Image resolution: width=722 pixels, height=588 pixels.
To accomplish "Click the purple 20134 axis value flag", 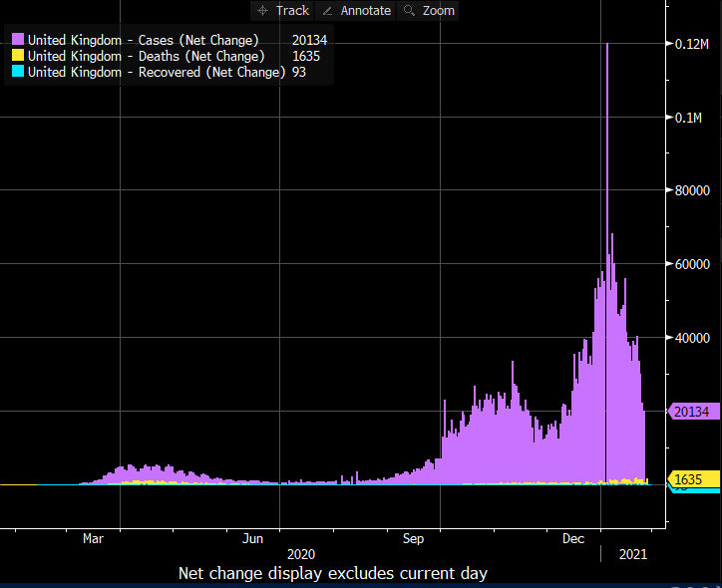I will (x=693, y=412).
